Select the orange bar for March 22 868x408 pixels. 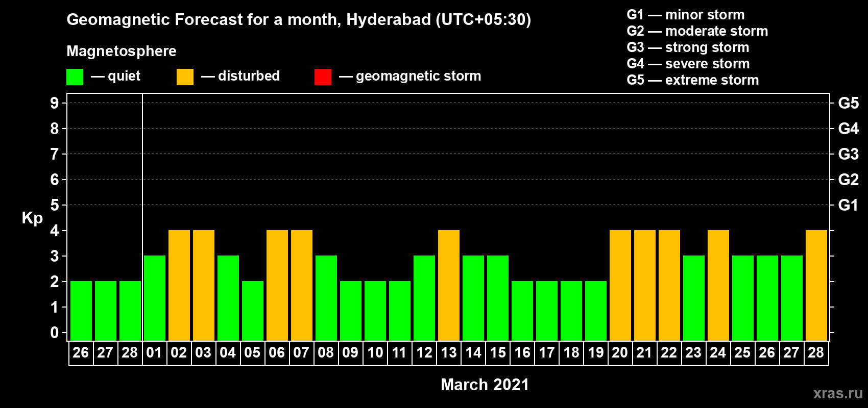click(x=669, y=285)
